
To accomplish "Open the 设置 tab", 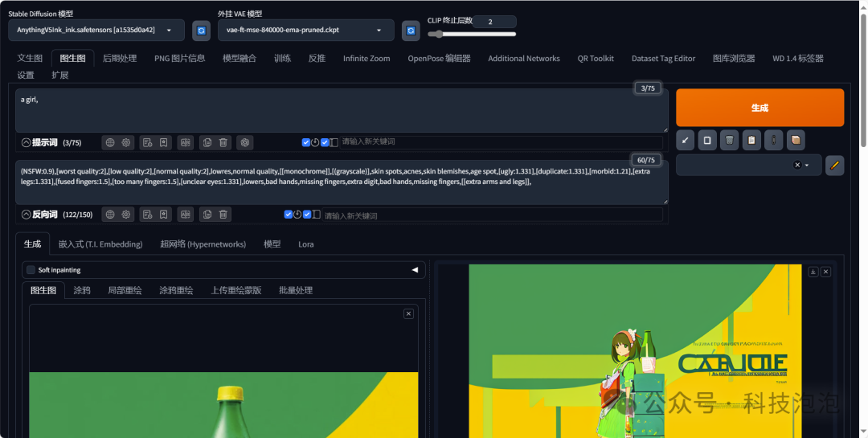I will [26, 76].
